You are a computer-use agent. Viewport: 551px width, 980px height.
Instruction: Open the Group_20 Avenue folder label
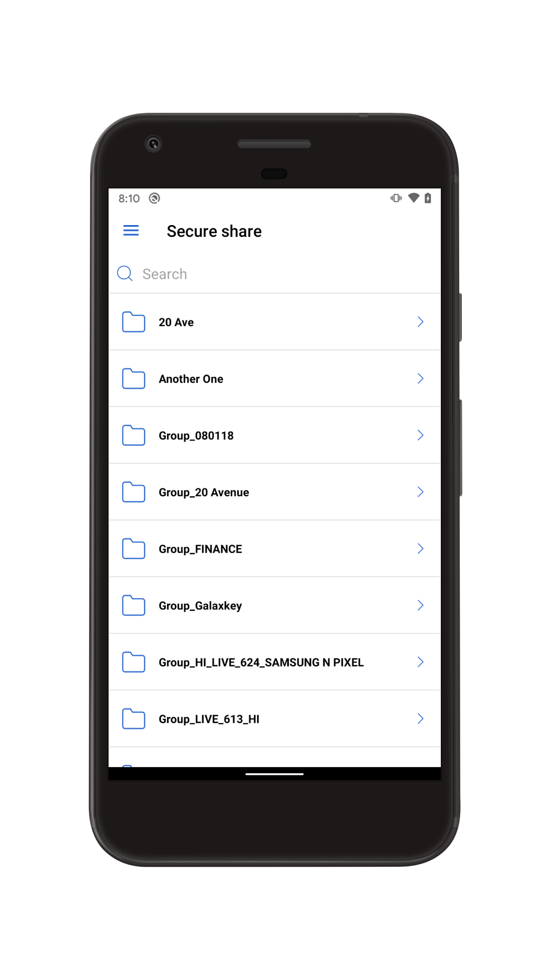(204, 492)
